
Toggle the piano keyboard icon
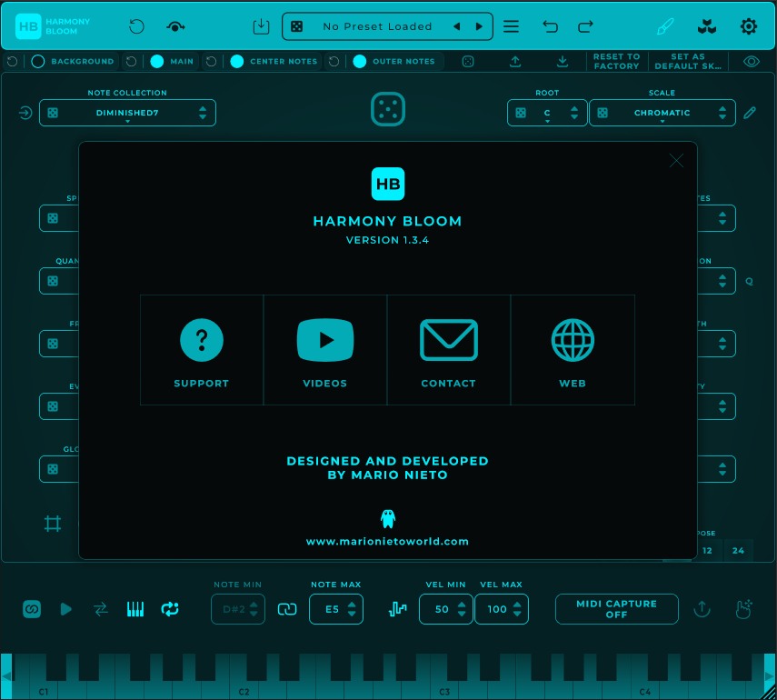pyautogui.click(x=135, y=609)
